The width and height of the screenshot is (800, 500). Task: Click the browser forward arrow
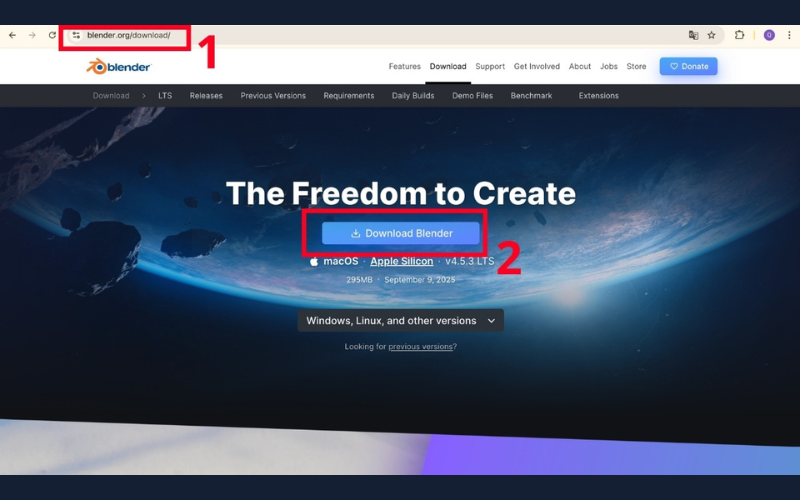point(32,35)
